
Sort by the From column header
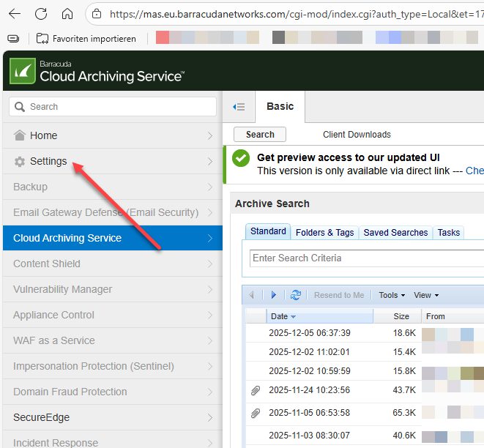[453, 316]
